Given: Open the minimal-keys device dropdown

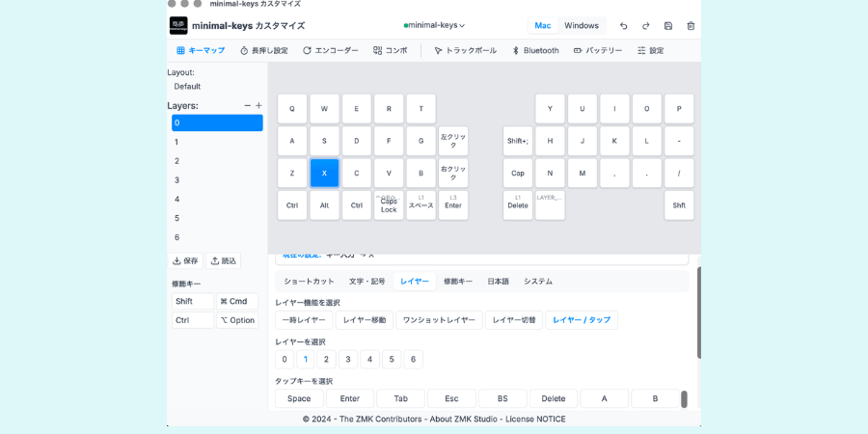Looking at the screenshot, I should point(435,25).
